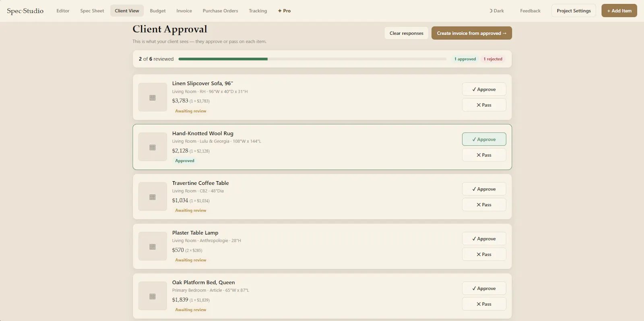Pass on the Oak Platform Bed, Queen
Viewport: 644px width, 321px height.
click(x=484, y=304)
